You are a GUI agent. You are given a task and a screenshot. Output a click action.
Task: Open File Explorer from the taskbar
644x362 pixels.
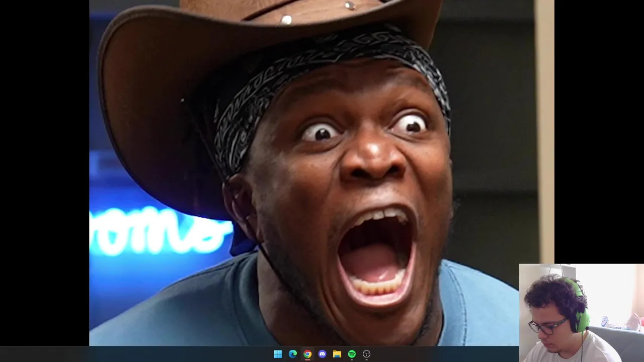pos(337,354)
